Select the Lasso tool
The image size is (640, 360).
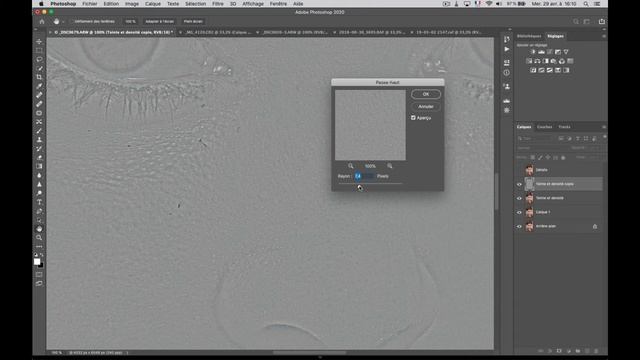(39, 60)
